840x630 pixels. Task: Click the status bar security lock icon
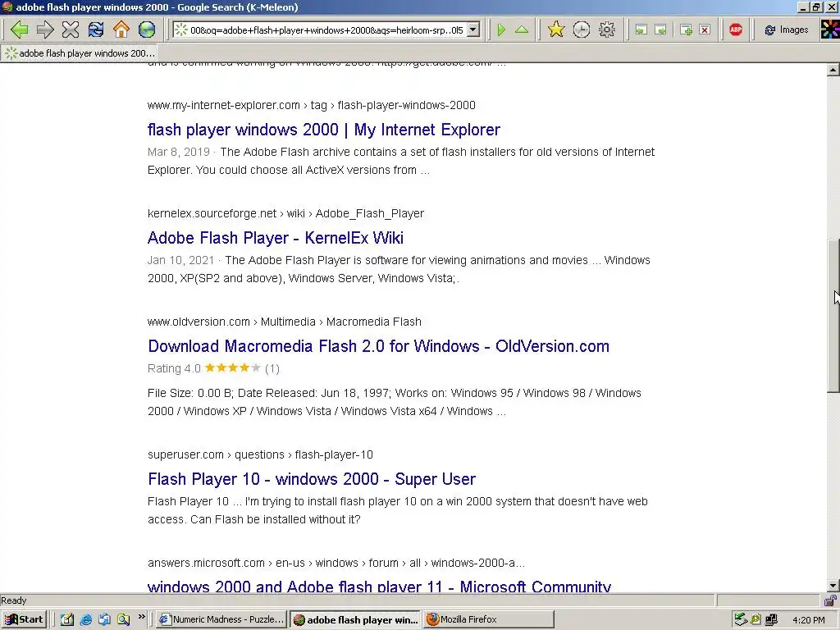click(830, 600)
